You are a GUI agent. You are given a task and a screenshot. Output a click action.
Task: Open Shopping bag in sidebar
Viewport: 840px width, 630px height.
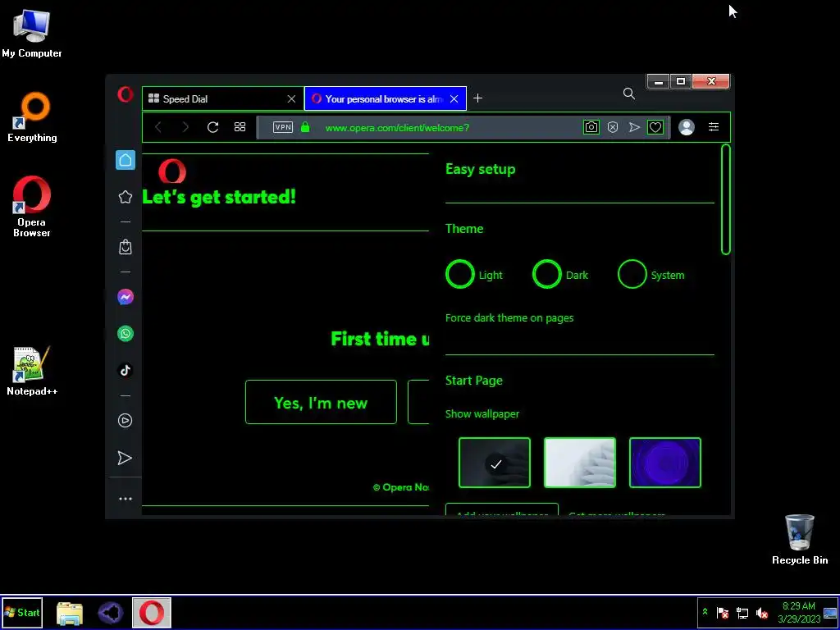[x=126, y=247]
